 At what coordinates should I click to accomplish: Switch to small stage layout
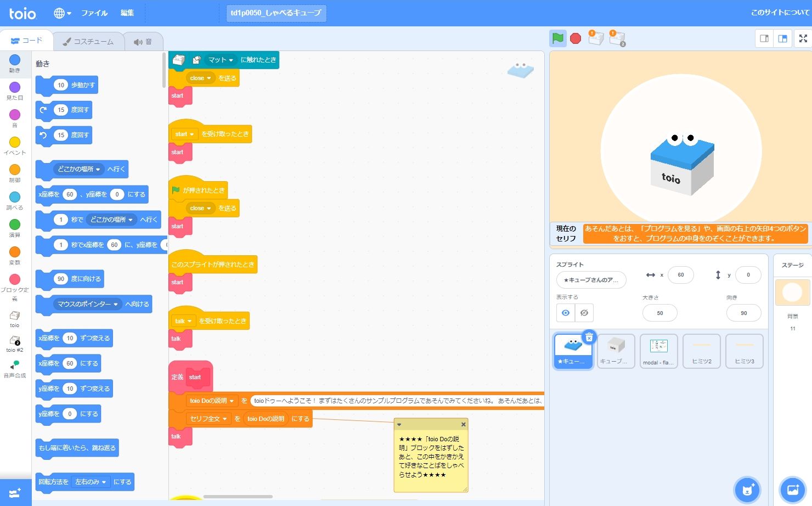764,38
